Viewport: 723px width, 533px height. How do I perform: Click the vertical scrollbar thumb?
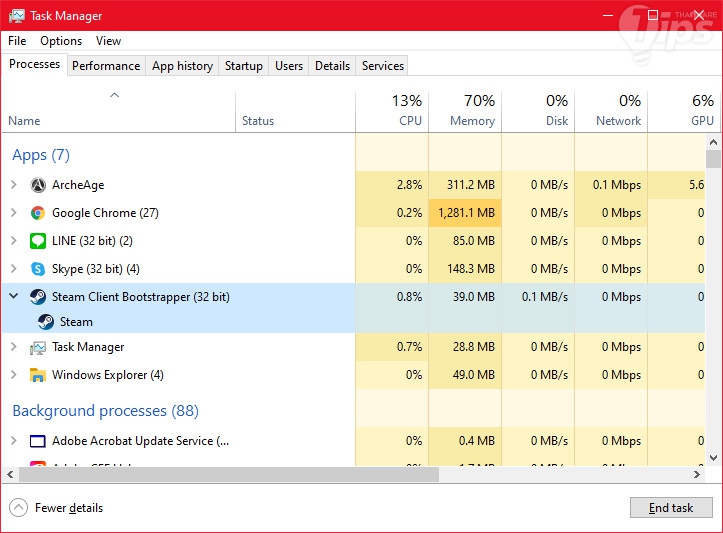click(713, 159)
